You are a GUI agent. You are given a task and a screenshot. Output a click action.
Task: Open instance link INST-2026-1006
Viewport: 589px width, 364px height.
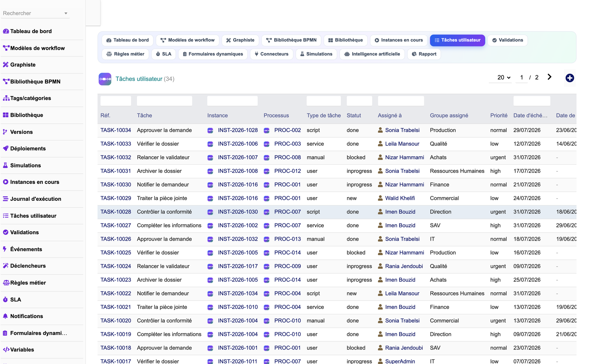click(x=238, y=144)
